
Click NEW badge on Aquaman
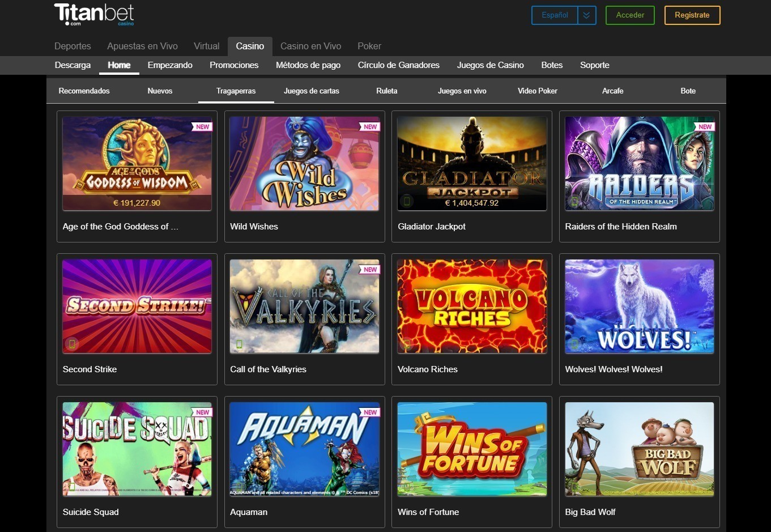coord(370,412)
